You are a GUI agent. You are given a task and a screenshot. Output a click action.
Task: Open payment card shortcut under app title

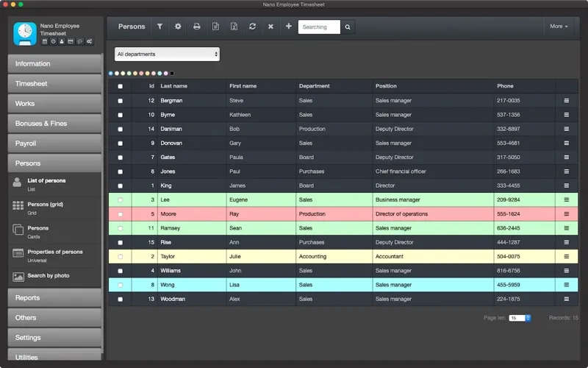71,42
